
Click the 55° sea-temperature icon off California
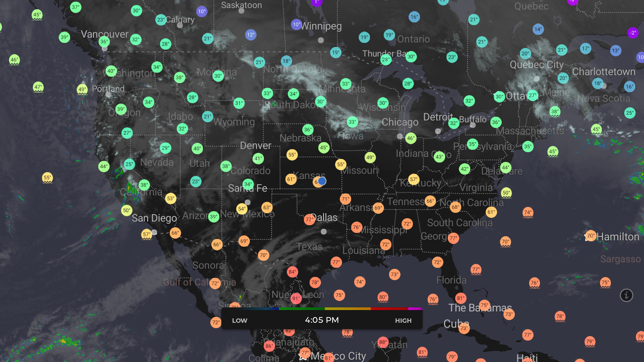[x=47, y=178]
